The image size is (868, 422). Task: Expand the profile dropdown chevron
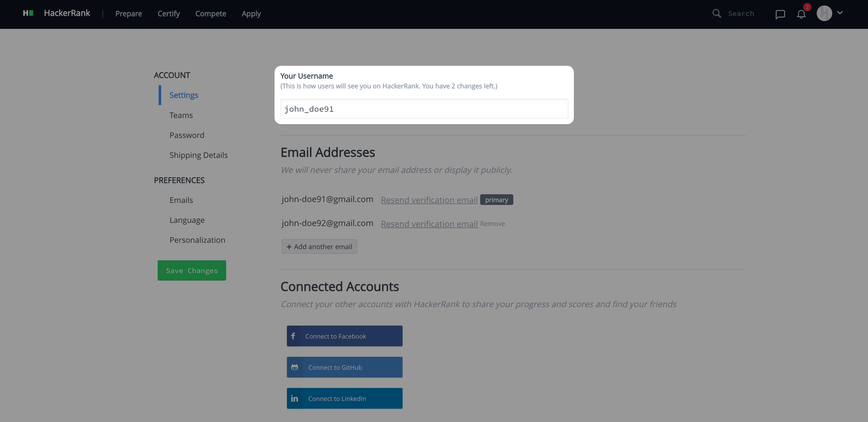(x=840, y=13)
